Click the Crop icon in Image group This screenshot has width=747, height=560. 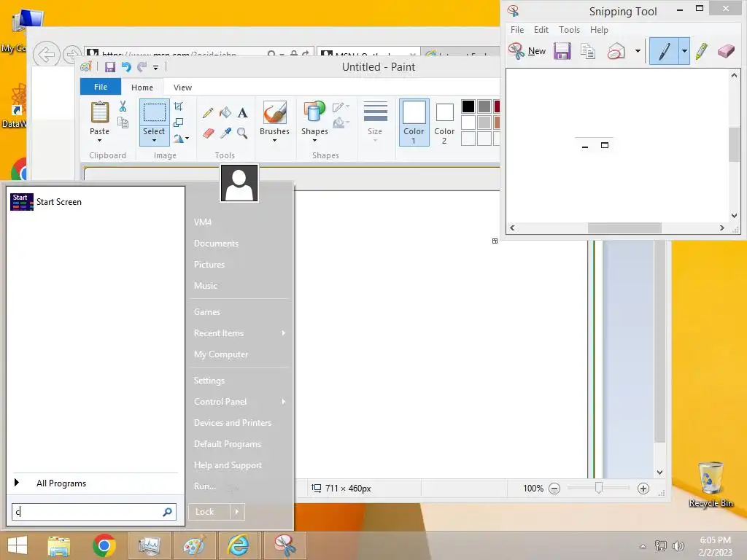179,106
